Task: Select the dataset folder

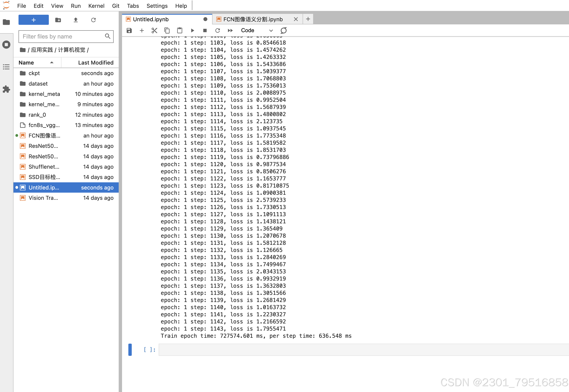Action: 66,84
